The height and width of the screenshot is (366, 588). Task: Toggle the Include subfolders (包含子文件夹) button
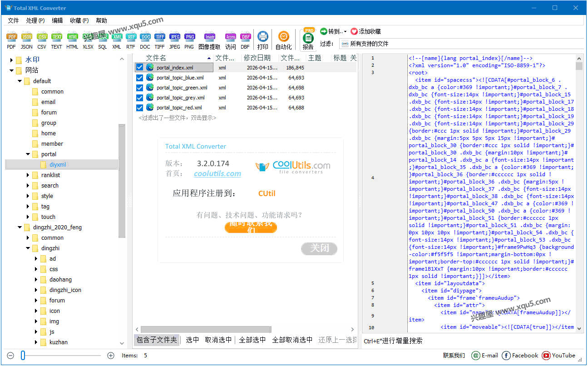point(157,340)
